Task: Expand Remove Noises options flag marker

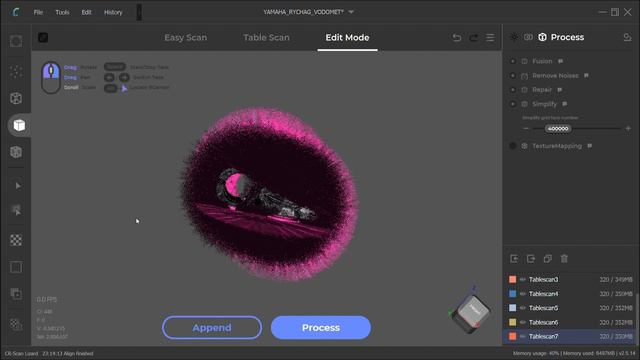Action: point(586,75)
